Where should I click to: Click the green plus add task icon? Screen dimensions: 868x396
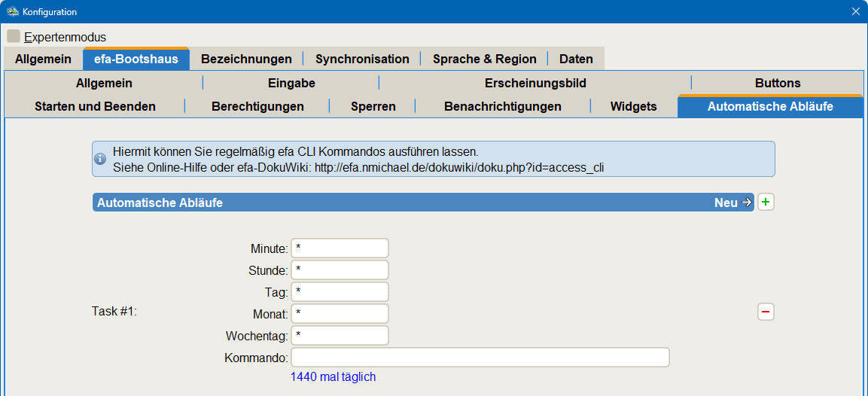[766, 203]
